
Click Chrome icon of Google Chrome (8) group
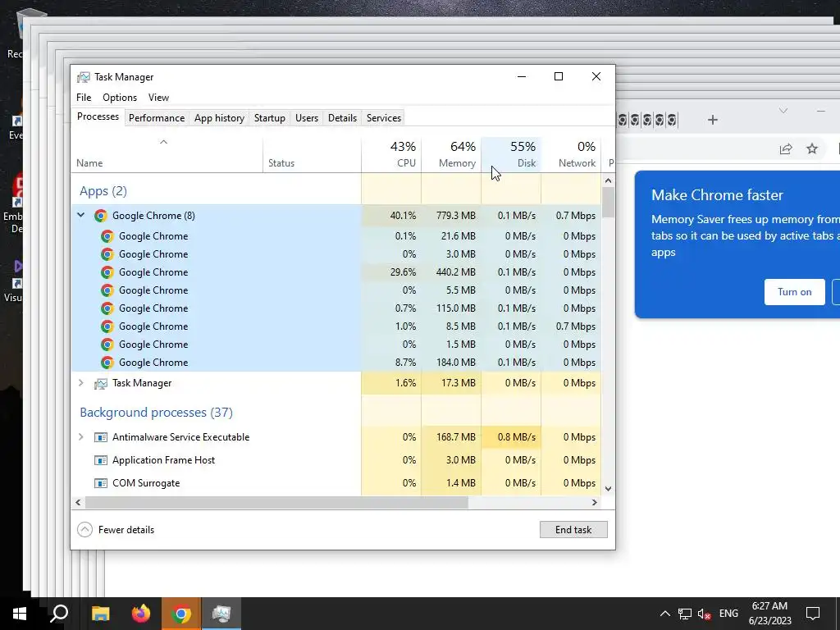pyautogui.click(x=100, y=216)
